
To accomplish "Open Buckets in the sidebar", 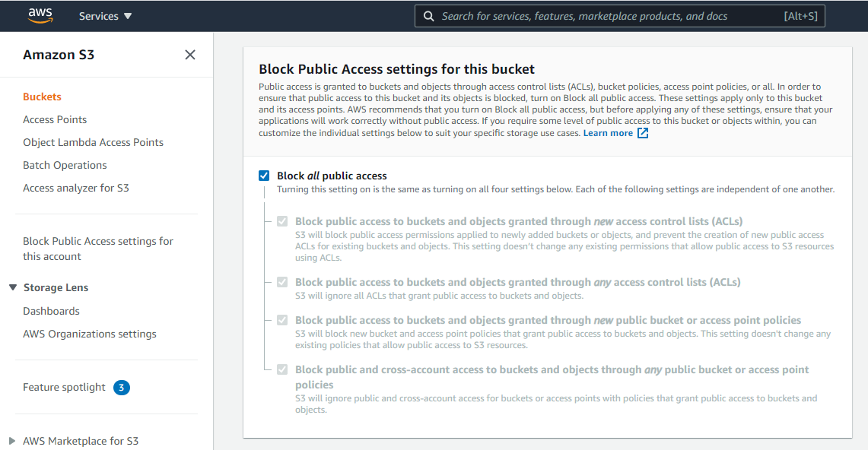I will point(42,97).
